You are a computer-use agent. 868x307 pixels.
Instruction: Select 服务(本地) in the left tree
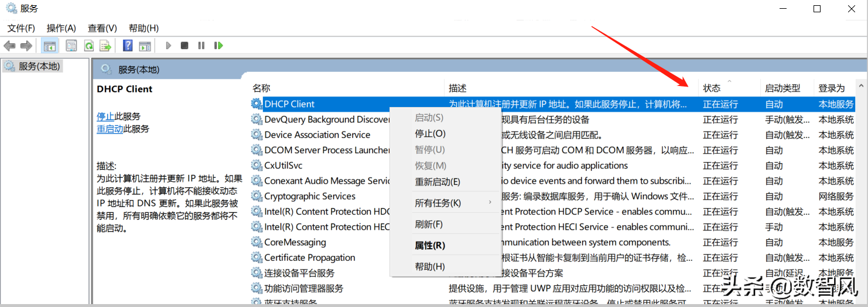(x=39, y=67)
